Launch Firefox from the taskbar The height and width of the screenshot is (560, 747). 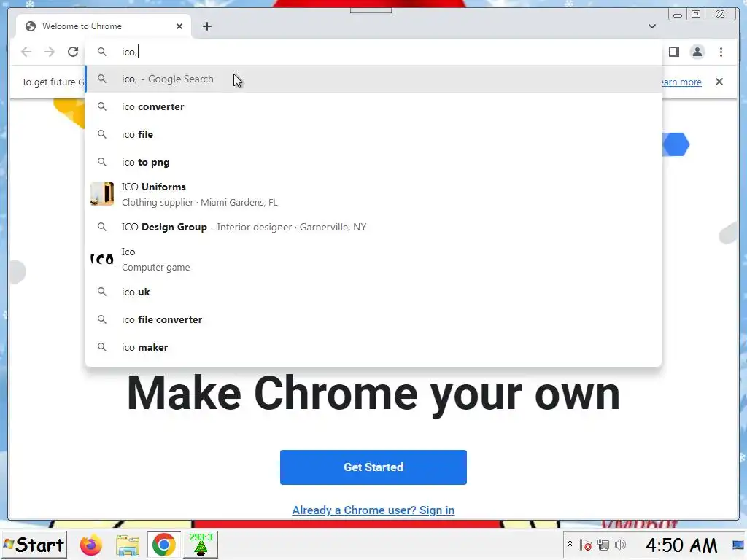tap(91, 545)
